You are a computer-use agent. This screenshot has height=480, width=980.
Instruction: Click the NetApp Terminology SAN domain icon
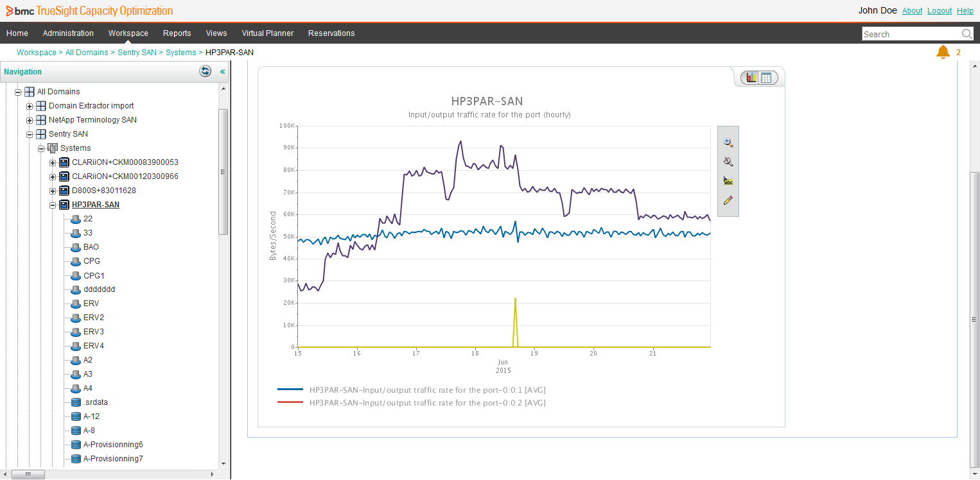(41, 120)
